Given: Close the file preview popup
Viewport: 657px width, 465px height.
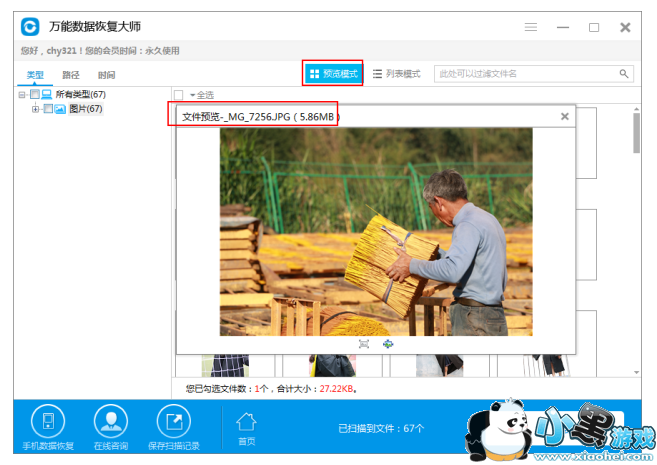Looking at the screenshot, I should click(x=565, y=116).
